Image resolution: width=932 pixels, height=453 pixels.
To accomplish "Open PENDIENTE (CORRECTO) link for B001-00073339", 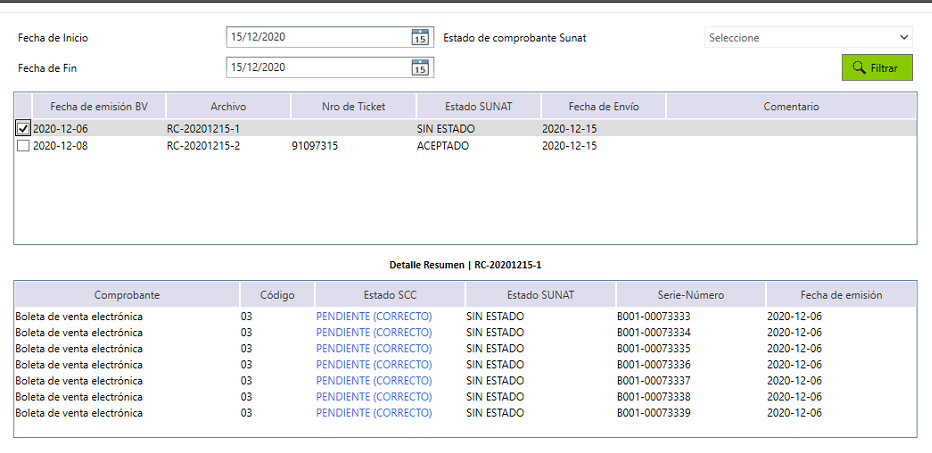I will pos(374,413).
